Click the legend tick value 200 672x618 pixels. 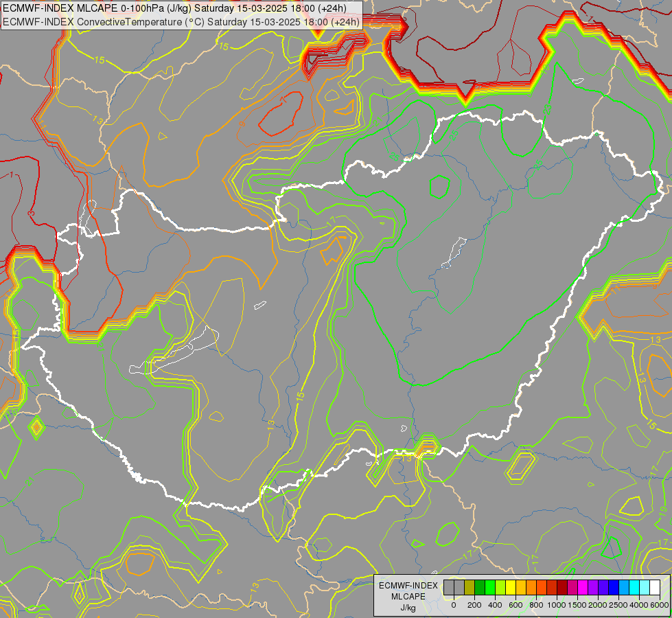(474, 605)
